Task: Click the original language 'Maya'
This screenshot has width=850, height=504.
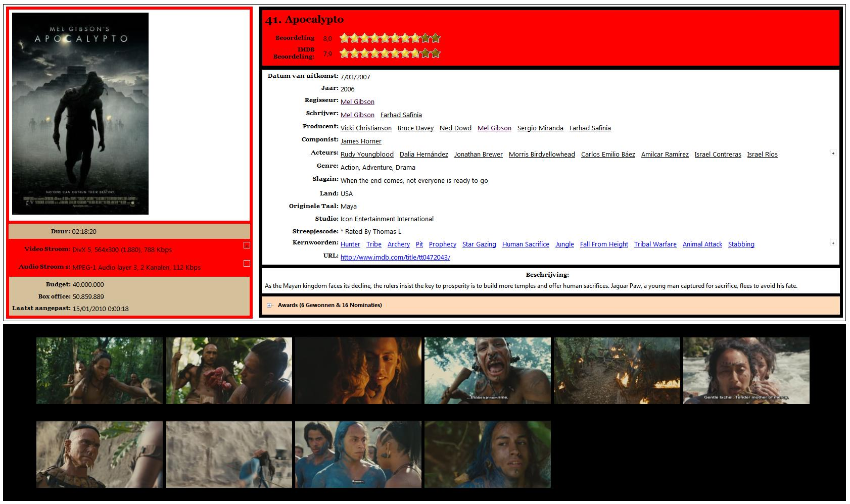Action: tap(349, 206)
